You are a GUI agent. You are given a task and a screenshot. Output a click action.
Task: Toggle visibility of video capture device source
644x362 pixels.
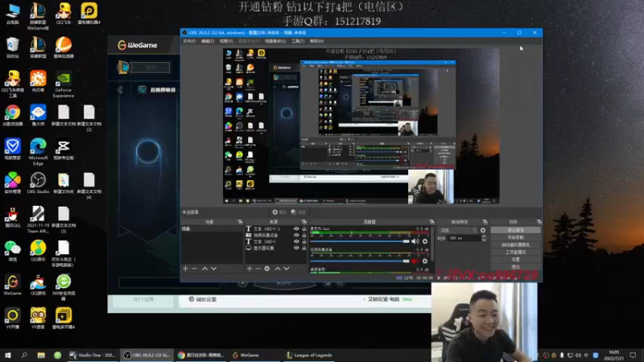click(296, 235)
